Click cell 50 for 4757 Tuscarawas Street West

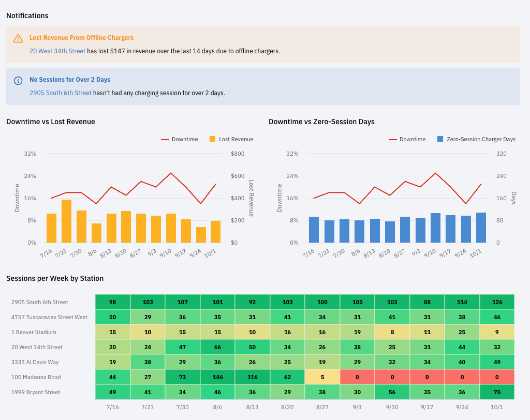112,317
